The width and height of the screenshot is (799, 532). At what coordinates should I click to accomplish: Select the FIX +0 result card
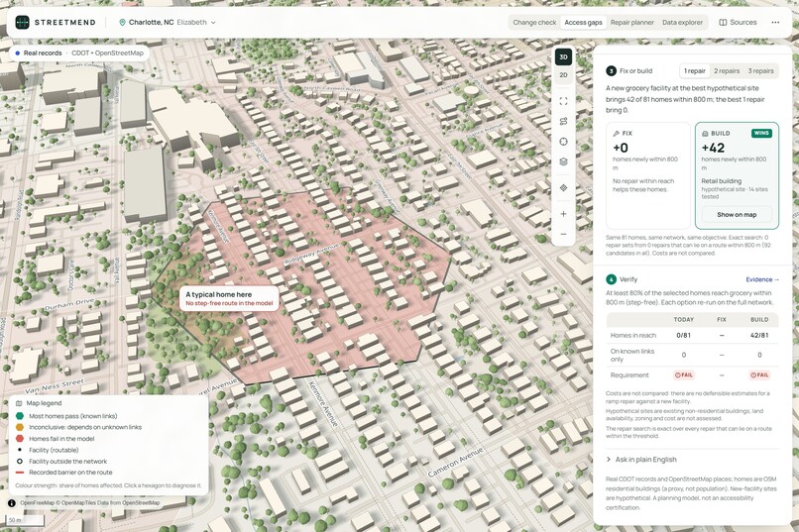pyautogui.click(x=647, y=175)
